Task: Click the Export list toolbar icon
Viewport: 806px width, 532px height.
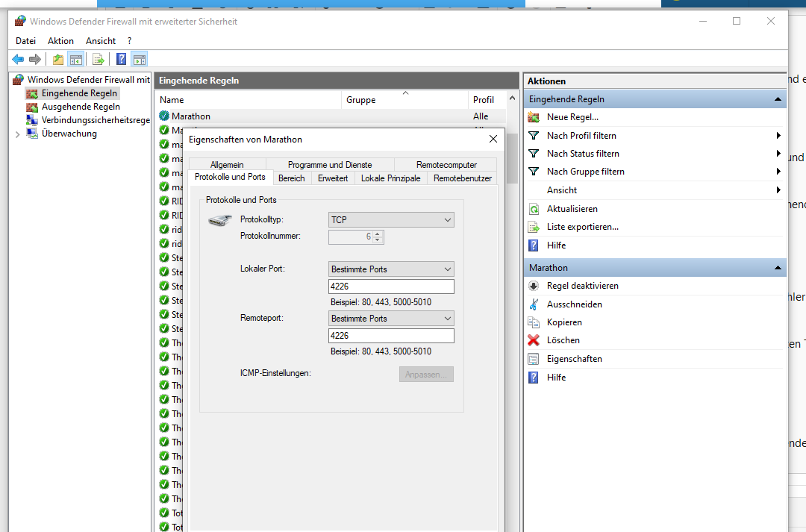Action: coord(99,60)
